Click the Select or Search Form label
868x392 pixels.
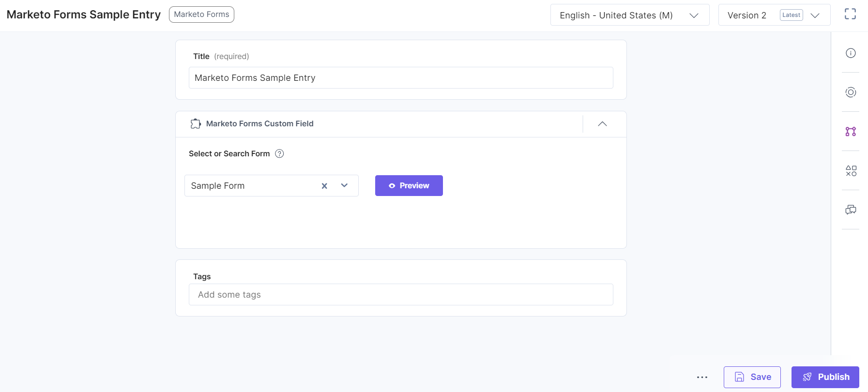point(229,153)
